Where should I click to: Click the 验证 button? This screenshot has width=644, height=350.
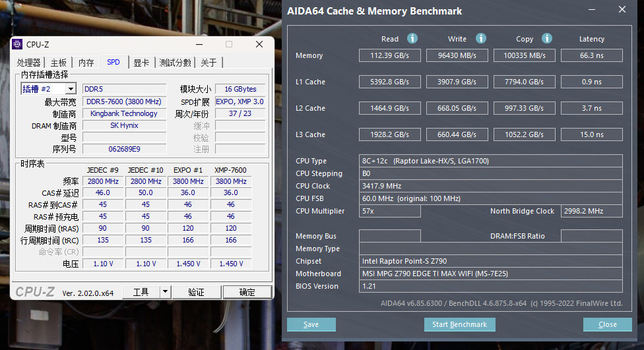[196, 292]
